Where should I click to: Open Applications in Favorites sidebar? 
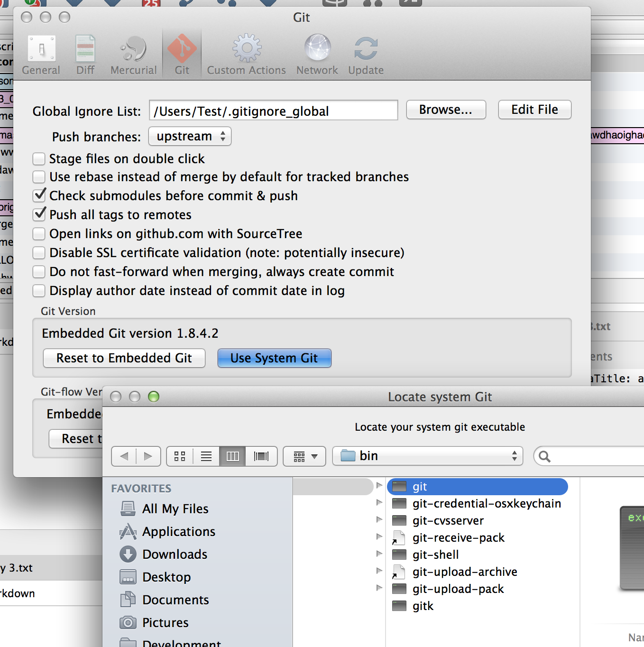(x=167, y=531)
